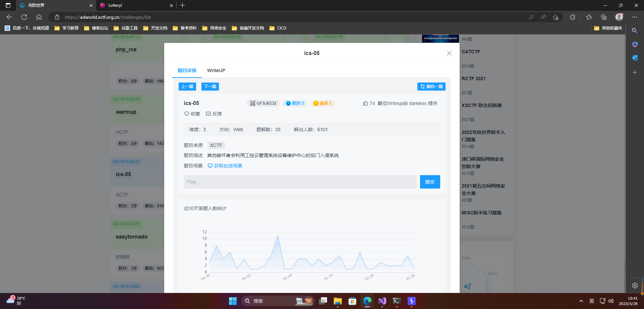Open Outlook from the Edge sidebar icon
Image resolution: width=644 pixels, height=309 pixels.
tap(634, 57)
